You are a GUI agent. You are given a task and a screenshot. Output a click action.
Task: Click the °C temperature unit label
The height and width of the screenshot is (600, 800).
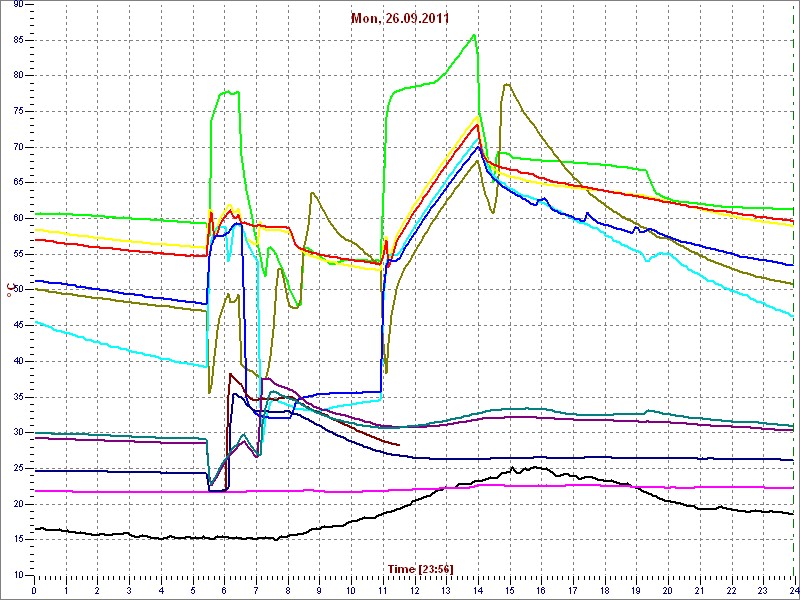[9, 290]
